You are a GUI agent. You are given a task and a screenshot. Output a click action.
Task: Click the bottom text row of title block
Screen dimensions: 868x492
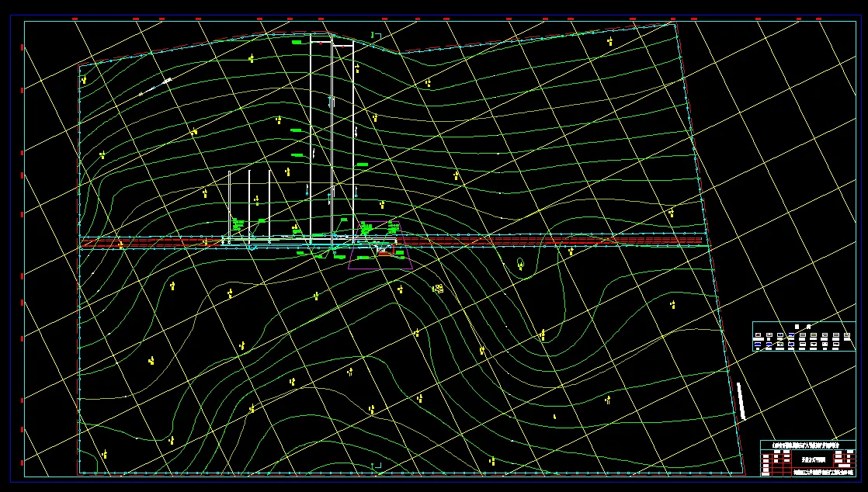(823, 473)
